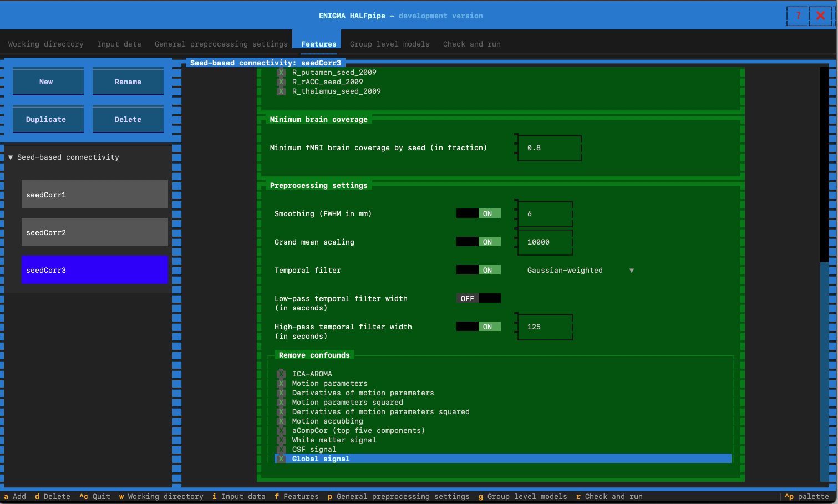
Task: Toggle the Motion scrubbing checkbox
Action: pos(281,421)
